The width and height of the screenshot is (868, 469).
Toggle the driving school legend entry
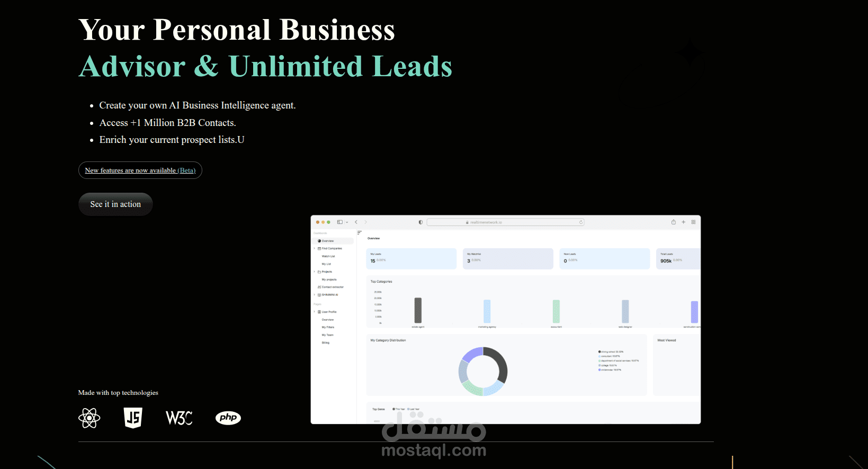tap(611, 351)
